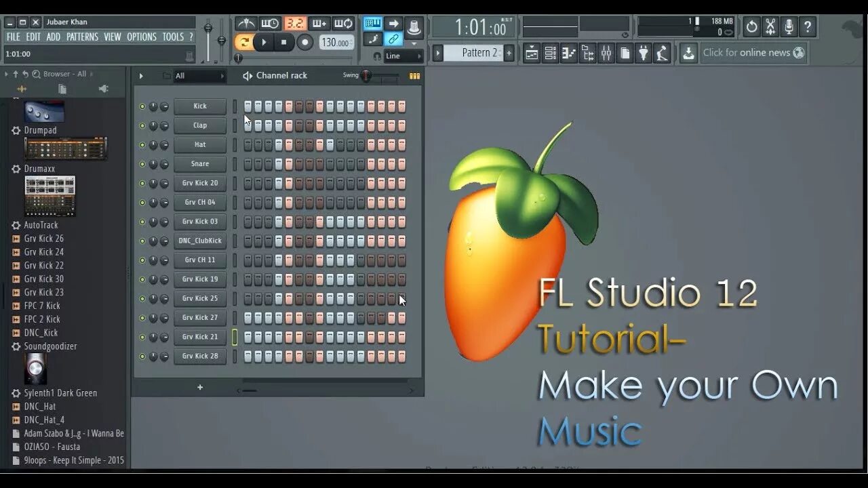This screenshot has width=868, height=488.
Task: Open the OPTIONS menu
Action: click(142, 37)
